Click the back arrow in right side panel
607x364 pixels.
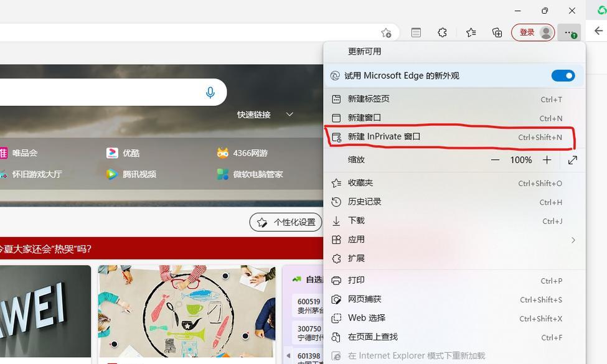coord(598,31)
